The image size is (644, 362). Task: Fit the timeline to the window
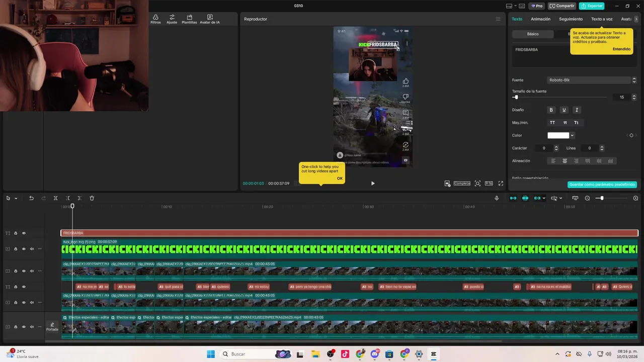click(x=575, y=198)
